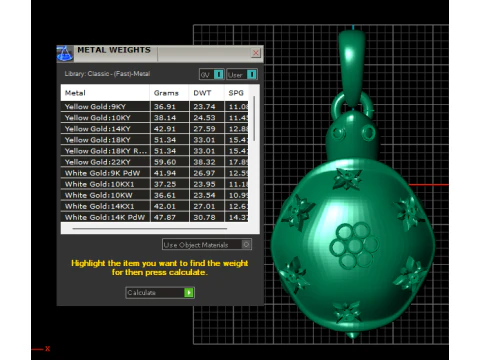Select the White Gold:14K PdW row
Screen dimensions: 480x360
[x=154, y=217]
